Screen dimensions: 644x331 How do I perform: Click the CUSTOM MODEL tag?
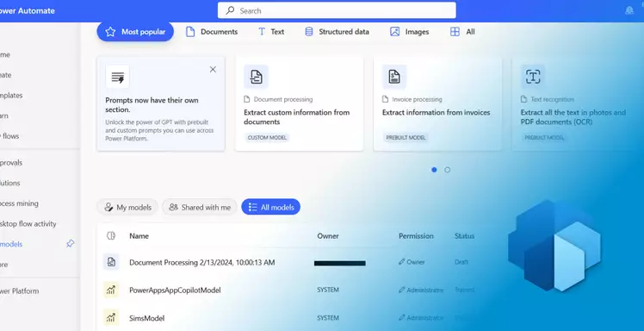click(x=267, y=138)
